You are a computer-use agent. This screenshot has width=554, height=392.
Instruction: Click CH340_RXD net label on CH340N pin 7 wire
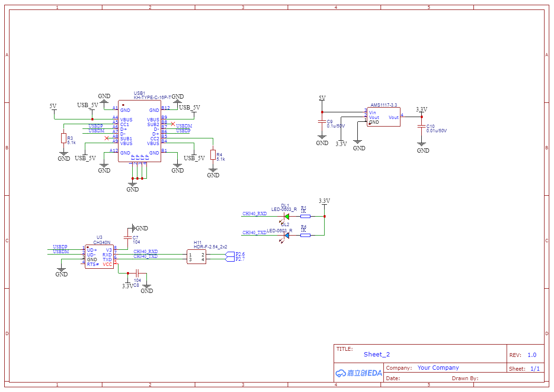click(145, 252)
